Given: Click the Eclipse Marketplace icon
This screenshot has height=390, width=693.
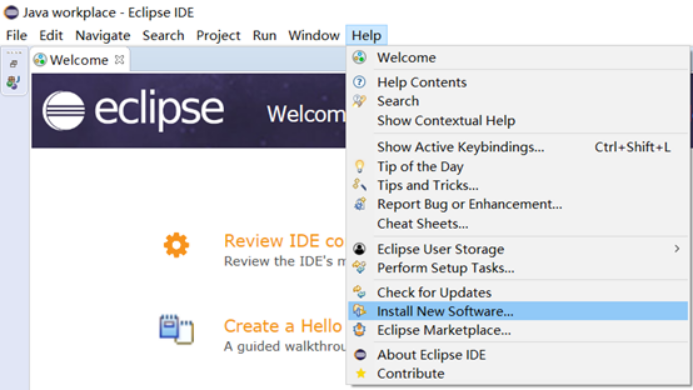Looking at the screenshot, I should point(359,330).
